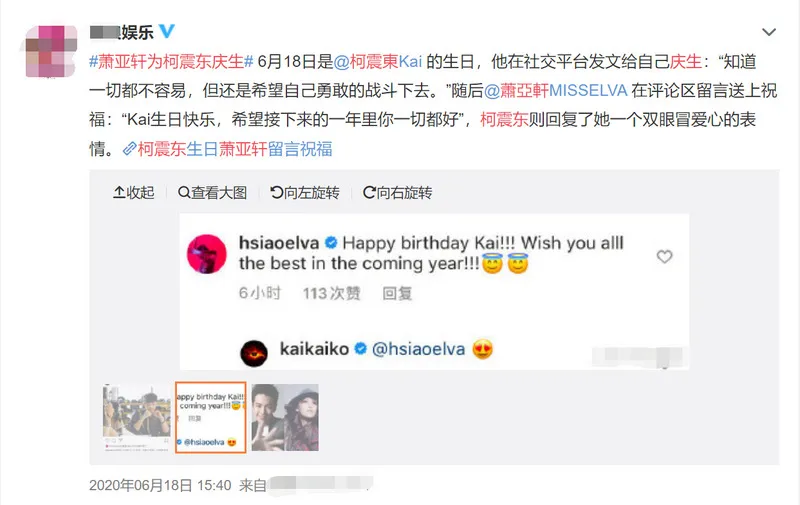This screenshot has width=800, height=505.
Task: Open hashtag #萧亚轩为柯震东庆生#
Action: pyautogui.click(x=171, y=62)
